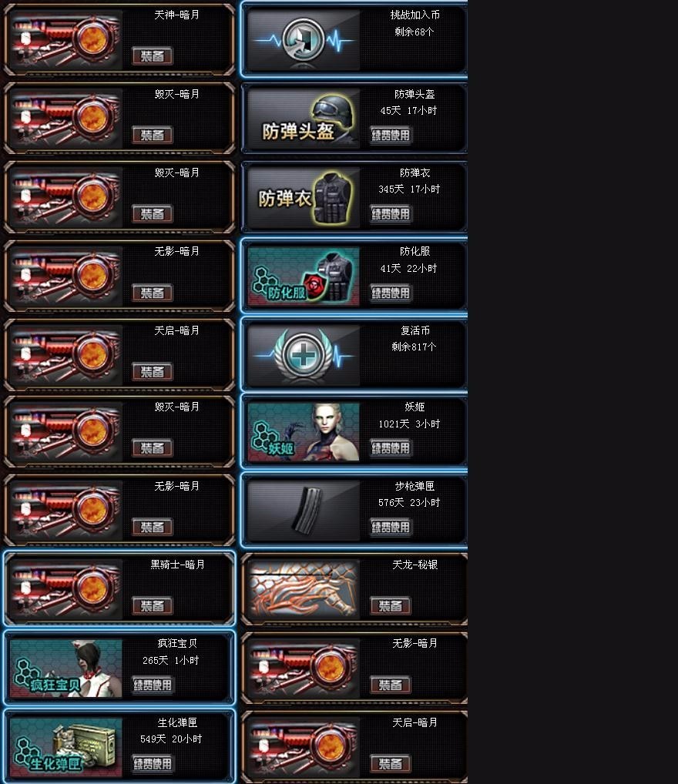Click the 防化服 item icon
Viewport: 678px width, 784px height.
tap(304, 276)
